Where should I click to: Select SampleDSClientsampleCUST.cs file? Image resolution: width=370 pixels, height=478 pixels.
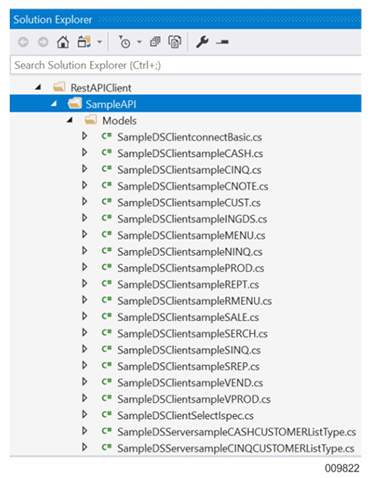tap(189, 203)
